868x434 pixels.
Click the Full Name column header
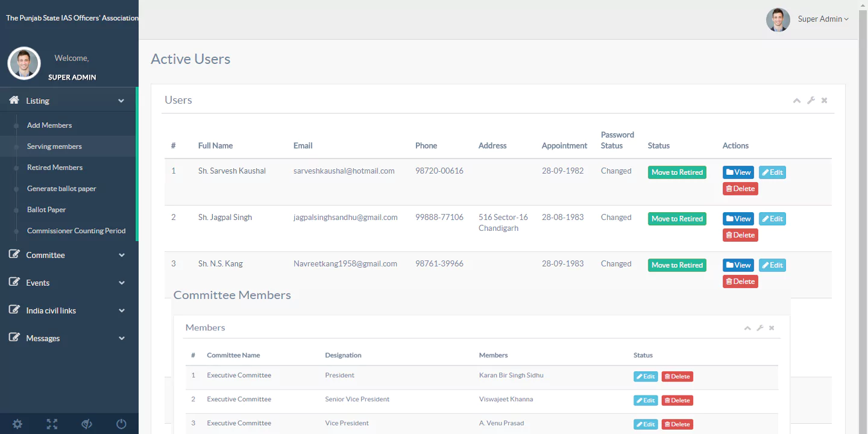(x=215, y=146)
